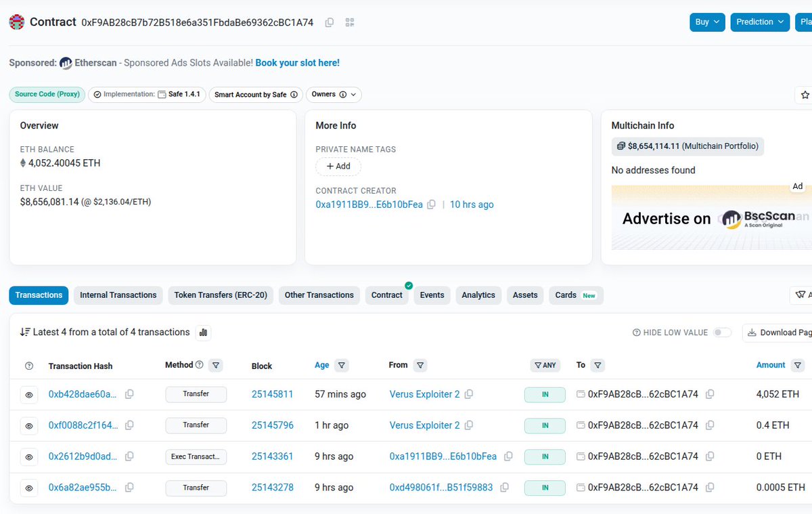
Task: Switch to Internal Transactions tab
Action: point(118,295)
